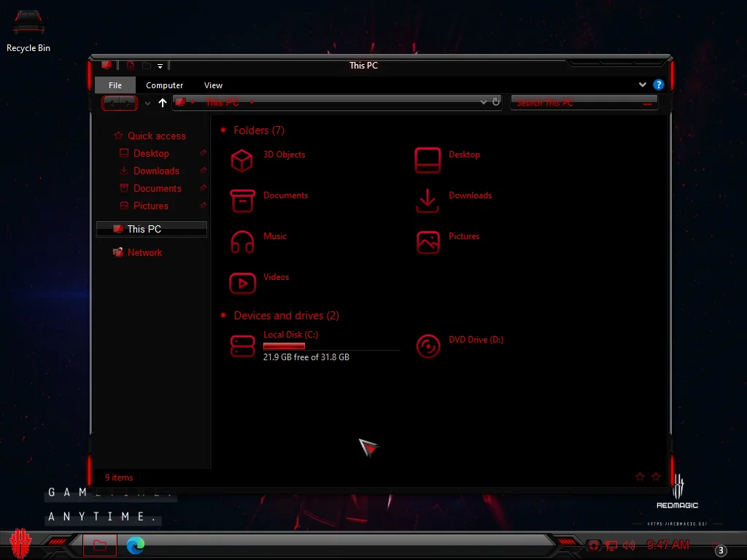Click the 'Music' folder name
The width and height of the screenshot is (747, 560).
275,236
